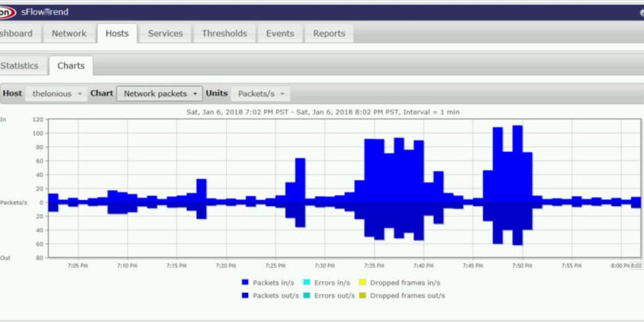Go to the Events tab
The image size is (644, 322).
click(280, 33)
